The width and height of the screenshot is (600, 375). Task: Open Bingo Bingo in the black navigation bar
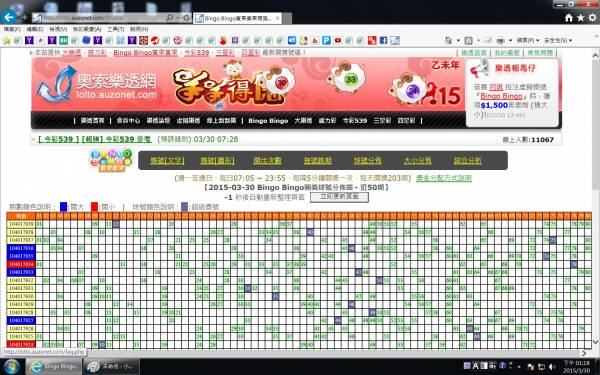(x=268, y=121)
